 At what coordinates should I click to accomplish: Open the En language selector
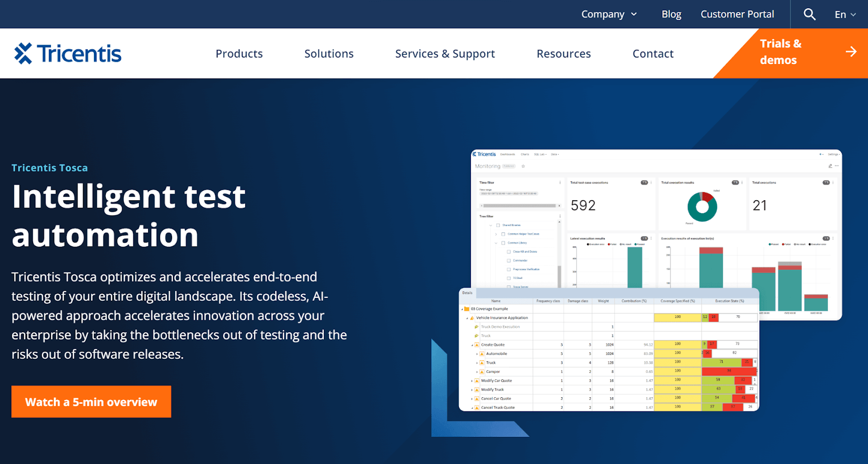(x=845, y=15)
